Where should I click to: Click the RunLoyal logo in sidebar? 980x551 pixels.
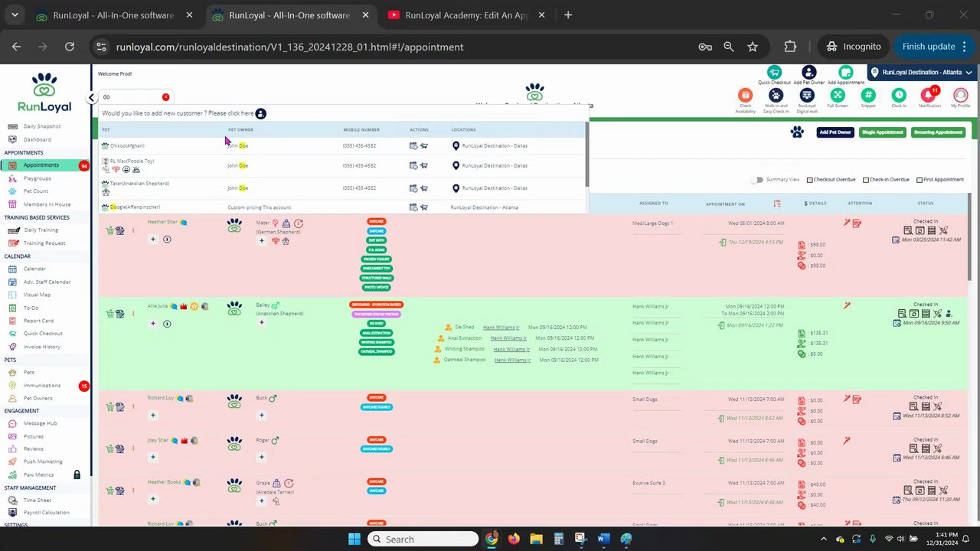(x=45, y=93)
